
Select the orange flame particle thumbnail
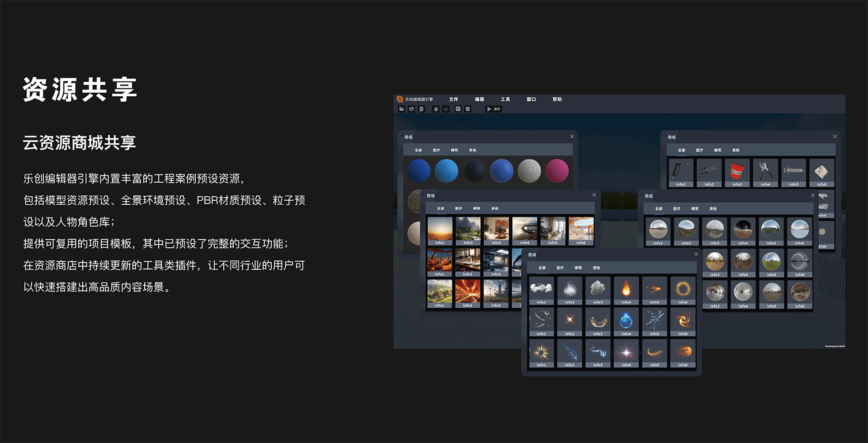click(x=626, y=288)
